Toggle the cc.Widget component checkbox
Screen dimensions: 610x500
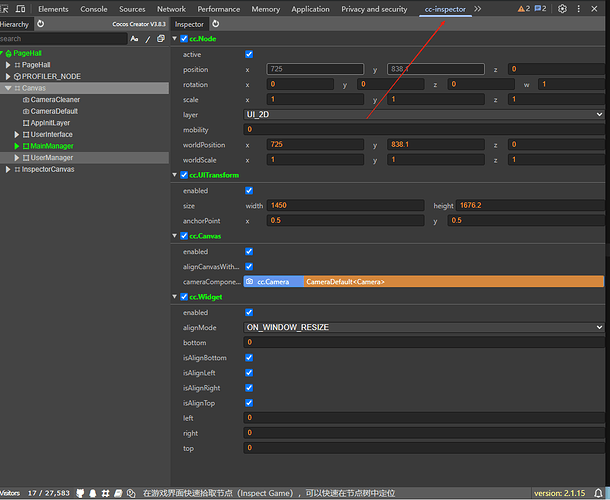(184, 297)
